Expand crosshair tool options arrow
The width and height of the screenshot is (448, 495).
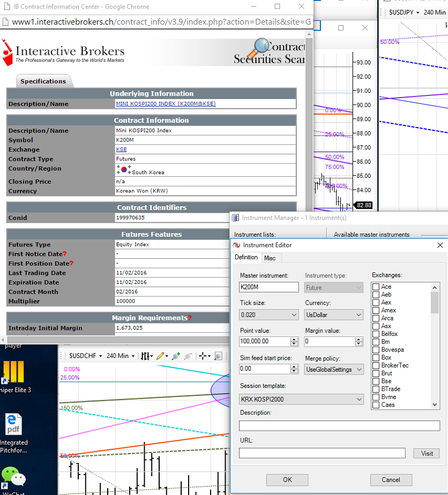point(209,356)
